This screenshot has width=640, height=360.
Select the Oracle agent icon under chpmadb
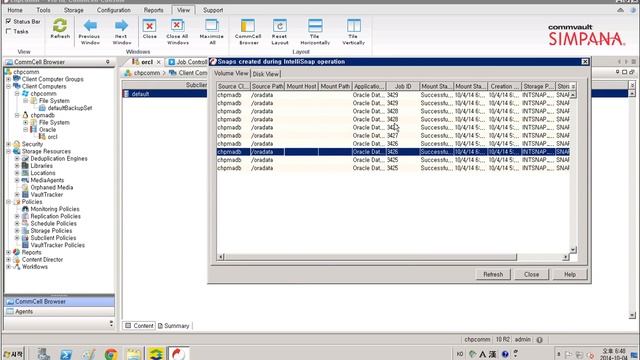[34, 129]
